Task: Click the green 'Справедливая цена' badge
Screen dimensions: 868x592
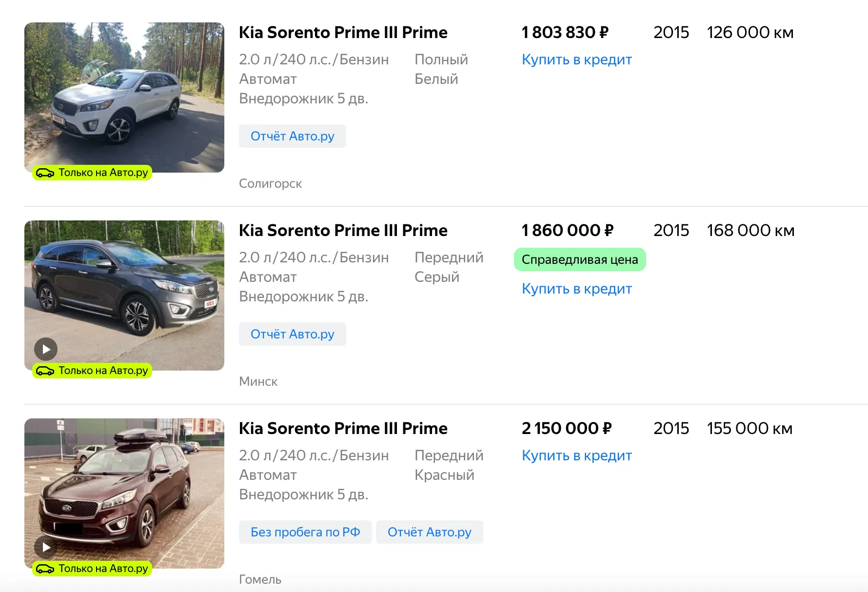Action: pos(579,259)
